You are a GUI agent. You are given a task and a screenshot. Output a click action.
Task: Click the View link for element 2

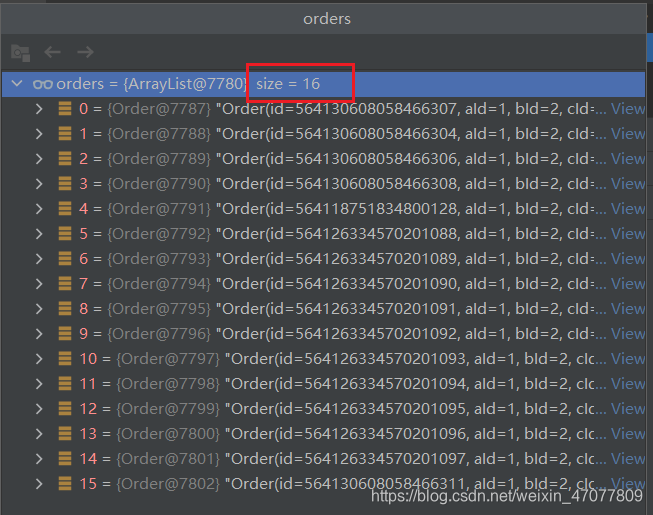click(x=628, y=159)
